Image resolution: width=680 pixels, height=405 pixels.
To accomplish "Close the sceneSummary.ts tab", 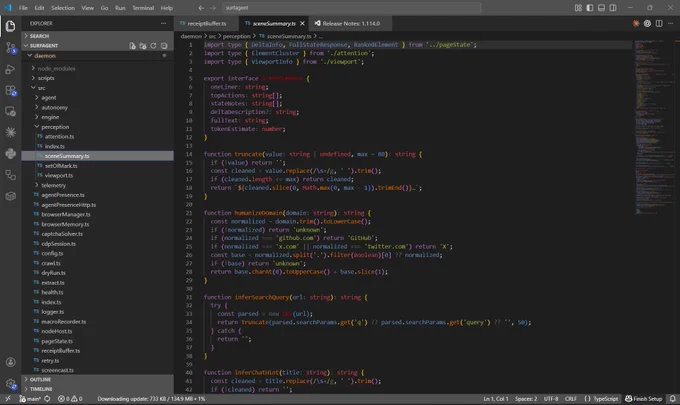I will tap(302, 23).
